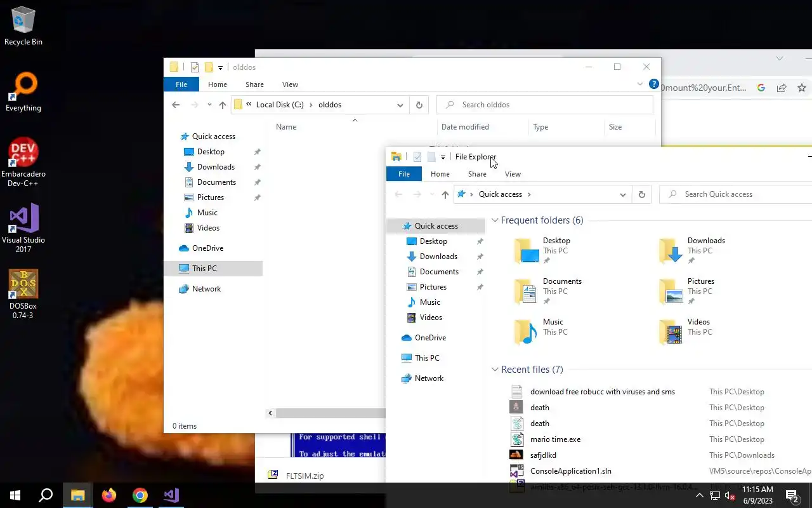Open Firefox from the taskbar
The width and height of the screenshot is (812, 508).
(x=108, y=495)
